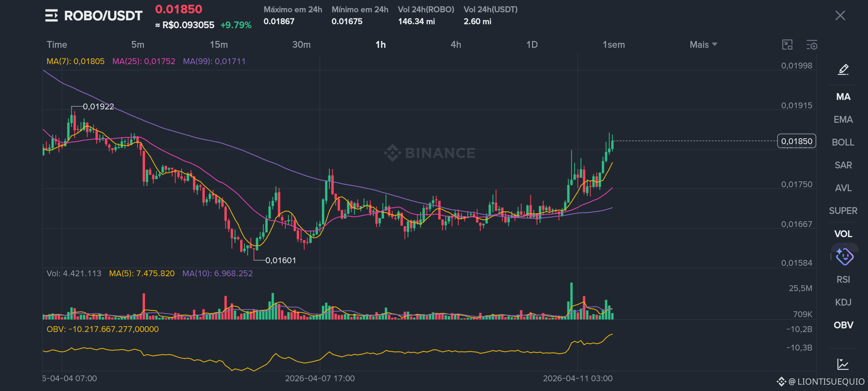
Task: Click the 0,01998 price axis label
Action: 796,66
